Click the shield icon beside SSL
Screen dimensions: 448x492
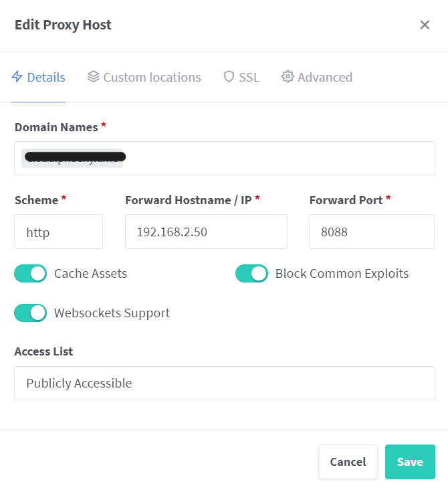pos(229,76)
